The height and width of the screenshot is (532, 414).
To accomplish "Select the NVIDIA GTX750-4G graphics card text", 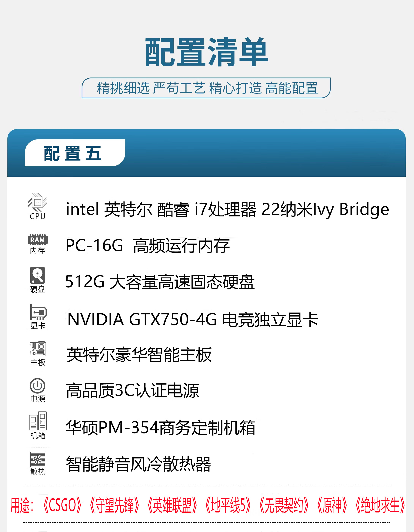I will point(193,319).
